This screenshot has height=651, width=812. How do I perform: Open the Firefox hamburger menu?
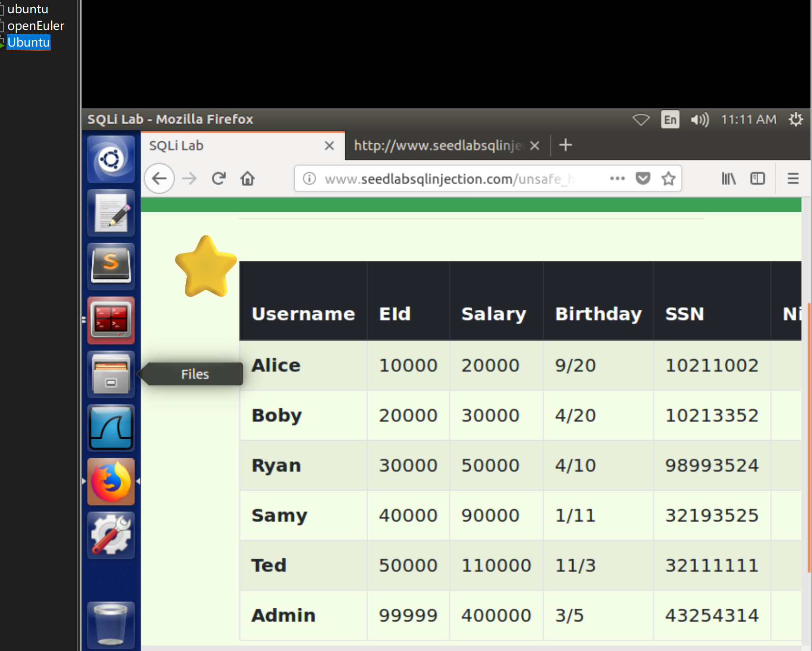pyautogui.click(x=793, y=178)
